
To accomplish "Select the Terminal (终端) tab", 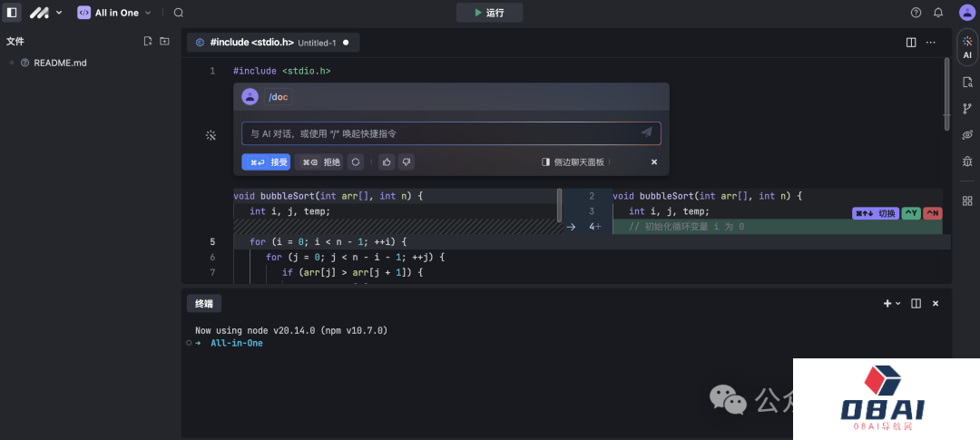I will (203, 304).
